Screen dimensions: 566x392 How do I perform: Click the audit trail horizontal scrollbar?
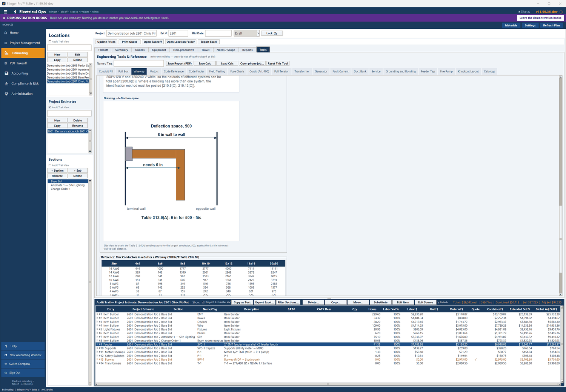pos(328,384)
